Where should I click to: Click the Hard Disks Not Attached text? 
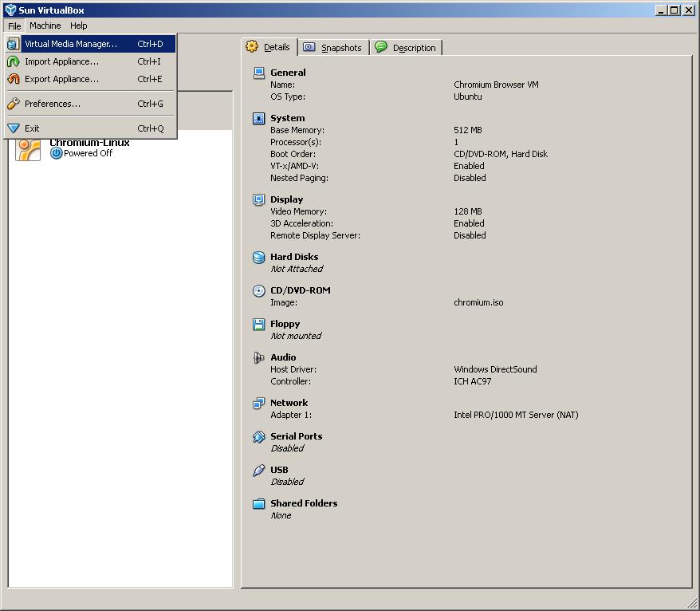tap(297, 269)
